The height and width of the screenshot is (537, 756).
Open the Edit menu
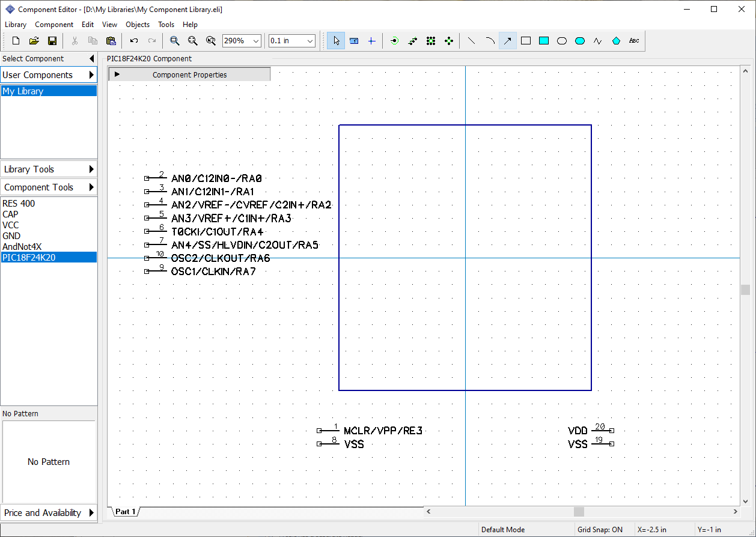click(x=88, y=25)
